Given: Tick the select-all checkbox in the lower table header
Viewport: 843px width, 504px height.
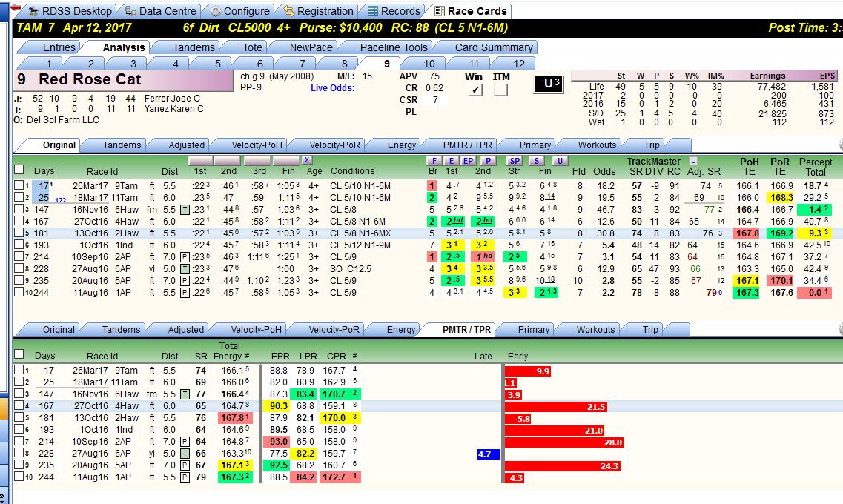Looking at the screenshot, I should pos(19,354).
